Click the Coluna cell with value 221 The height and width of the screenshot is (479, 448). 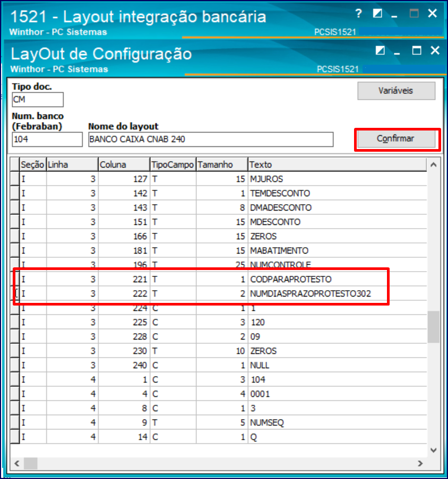pyautogui.click(x=124, y=280)
